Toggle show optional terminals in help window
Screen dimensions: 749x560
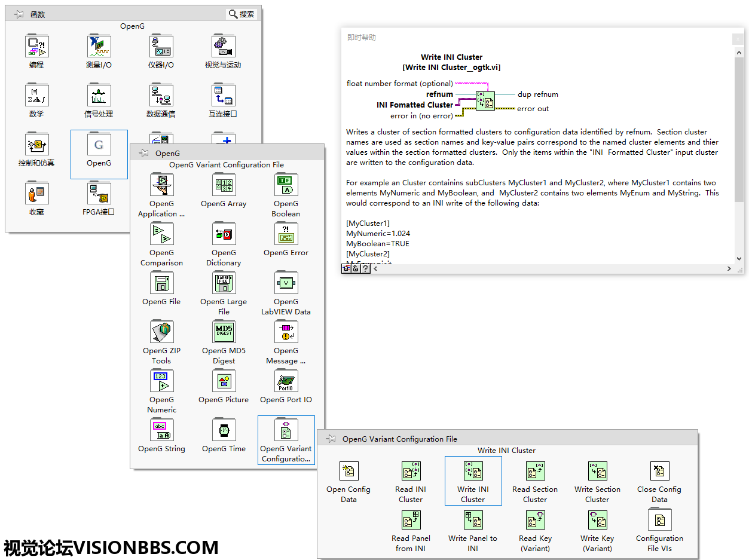(x=346, y=269)
